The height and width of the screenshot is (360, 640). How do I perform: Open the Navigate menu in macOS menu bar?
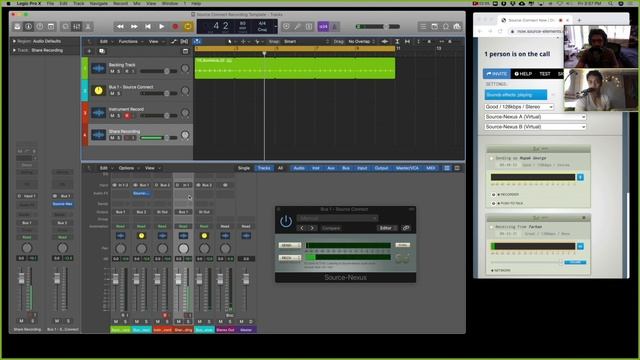click(x=98, y=3)
